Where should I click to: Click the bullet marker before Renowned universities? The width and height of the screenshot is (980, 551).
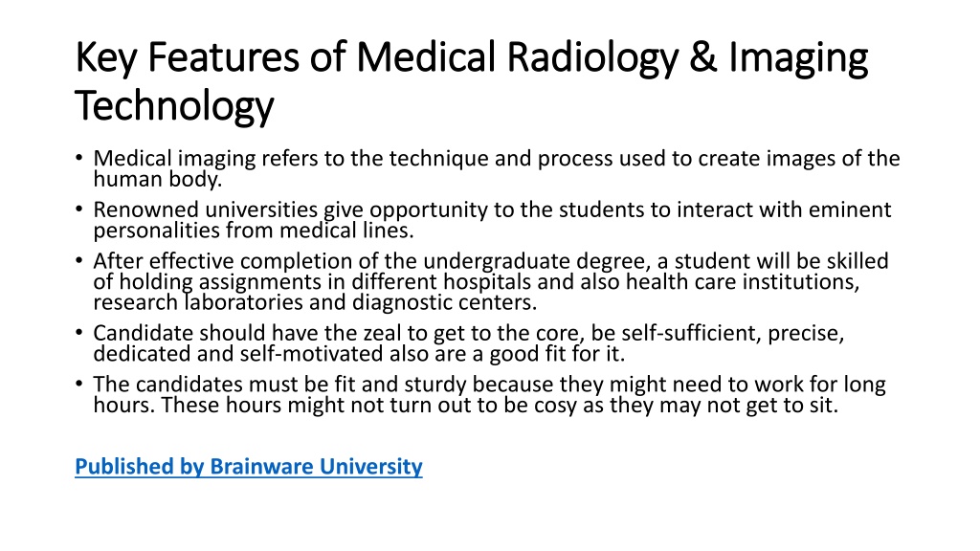pyautogui.click(x=78, y=209)
